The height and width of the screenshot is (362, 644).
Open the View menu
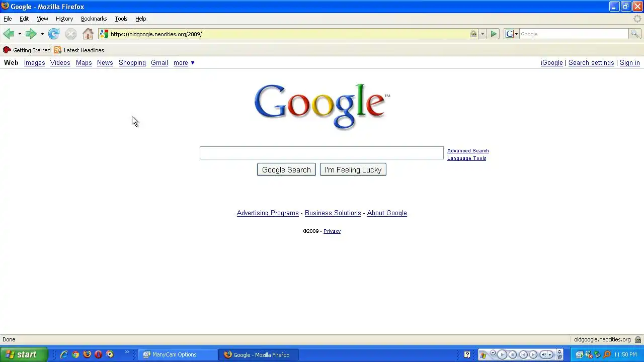42,19
